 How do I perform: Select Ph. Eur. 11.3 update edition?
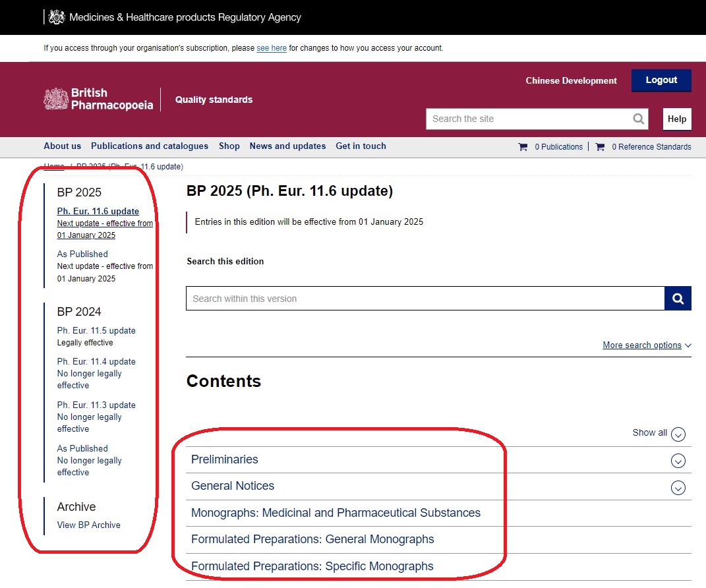(x=96, y=405)
